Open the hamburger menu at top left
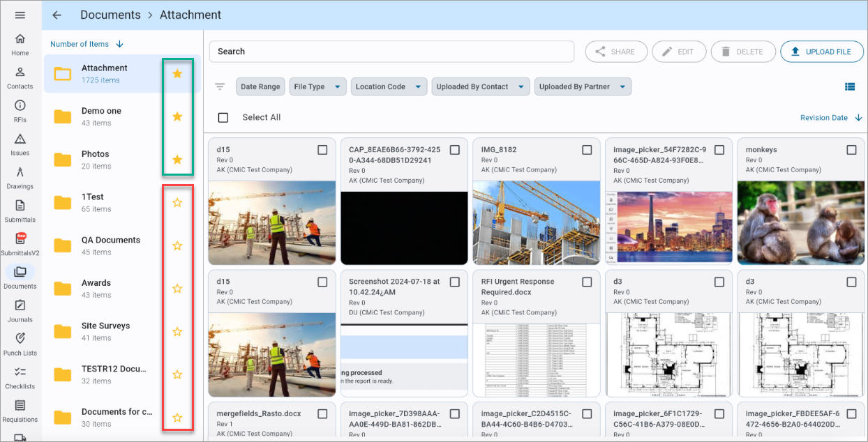This screenshot has width=868, height=442. (x=20, y=14)
